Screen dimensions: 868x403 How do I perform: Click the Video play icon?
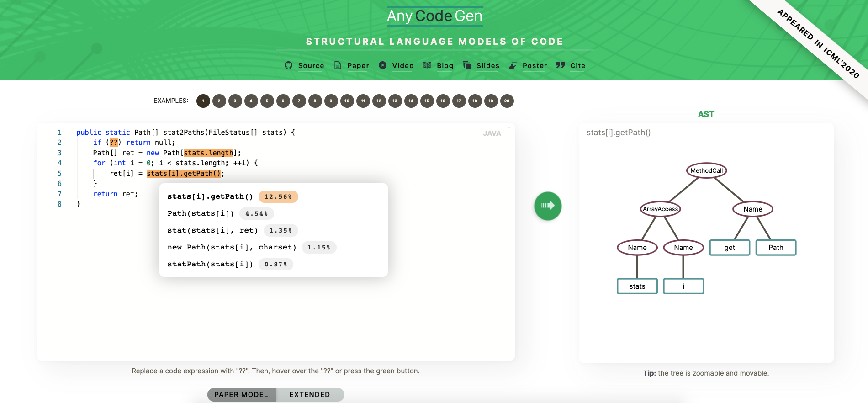[382, 65]
